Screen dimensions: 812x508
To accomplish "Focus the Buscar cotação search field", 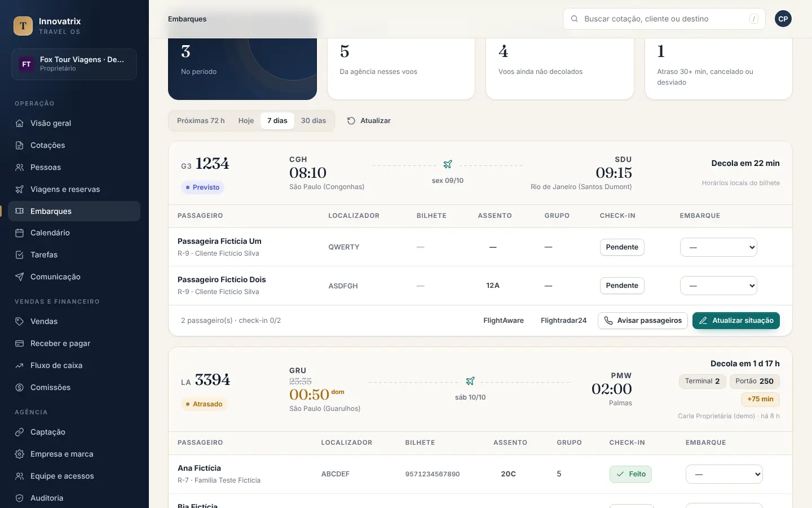I will pyautogui.click(x=664, y=19).
